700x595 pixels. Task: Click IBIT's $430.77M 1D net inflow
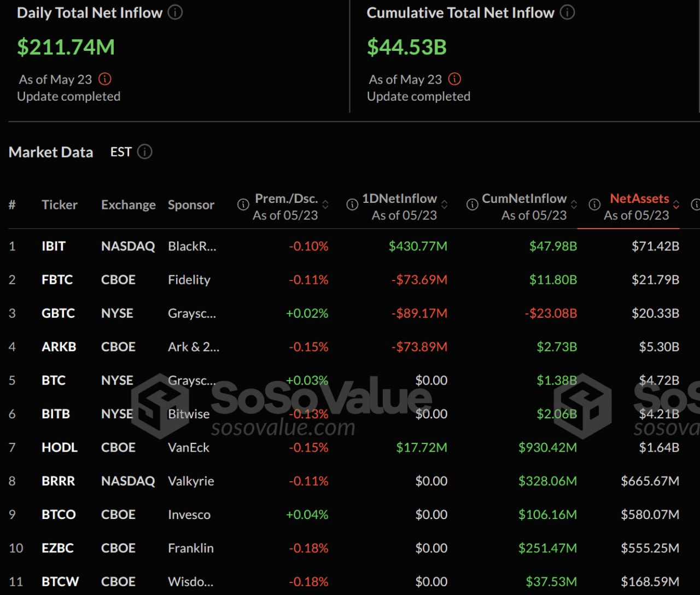pos(418,246)
